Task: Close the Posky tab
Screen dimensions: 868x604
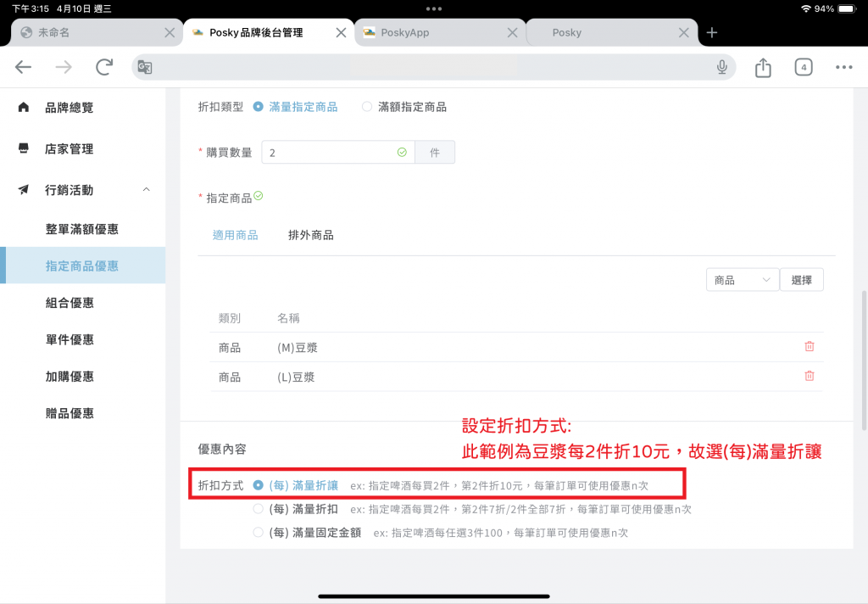Action: click(684, 33)
